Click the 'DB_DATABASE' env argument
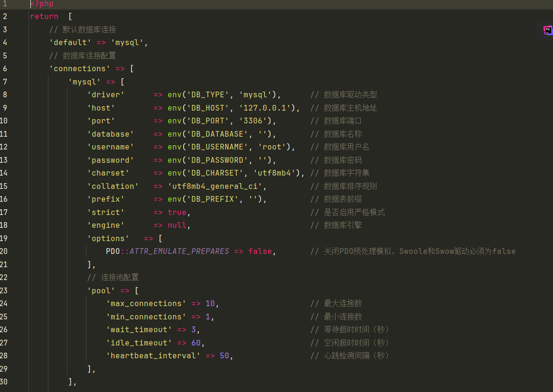Viewport: 553px width, 392px height. click(x=217, y=134)
